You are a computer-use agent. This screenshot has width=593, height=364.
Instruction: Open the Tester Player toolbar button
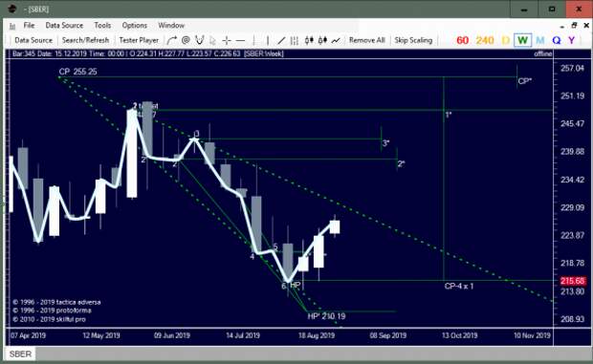(139, 40)
